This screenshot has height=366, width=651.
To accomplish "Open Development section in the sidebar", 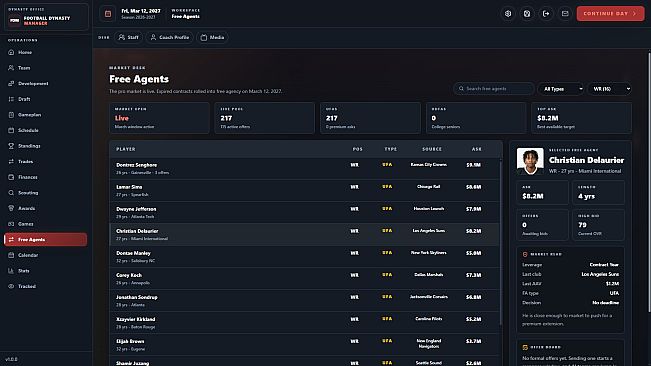I will point(46,83).
